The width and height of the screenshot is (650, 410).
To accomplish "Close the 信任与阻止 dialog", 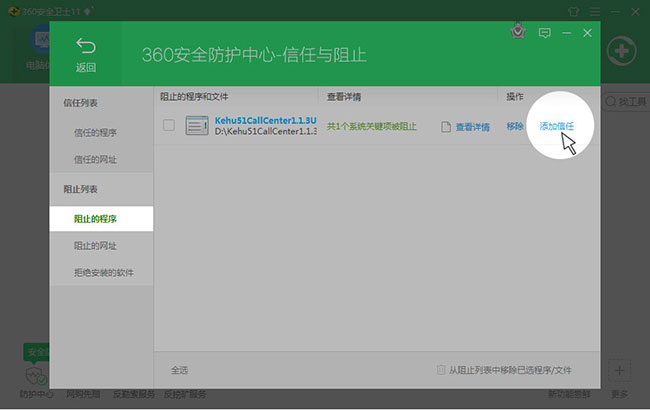I will 587,33.
